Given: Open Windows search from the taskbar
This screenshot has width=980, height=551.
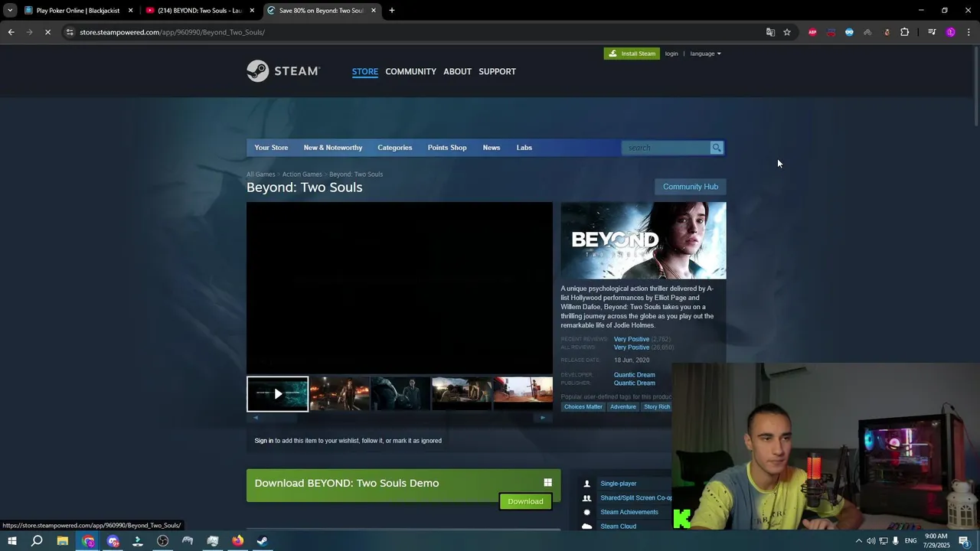Looking at the screenshot, I should [37, 541].
